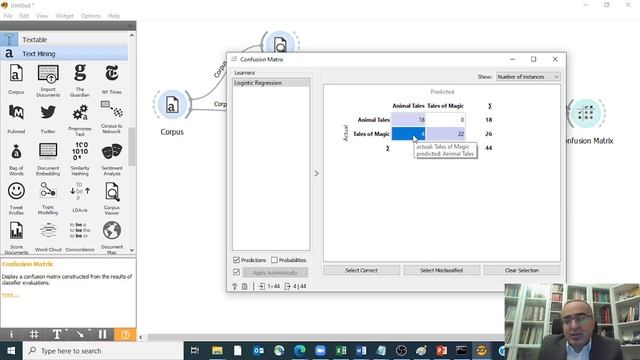
Task: Click the Apply Automatically button
Action: [x=275, y=272]
